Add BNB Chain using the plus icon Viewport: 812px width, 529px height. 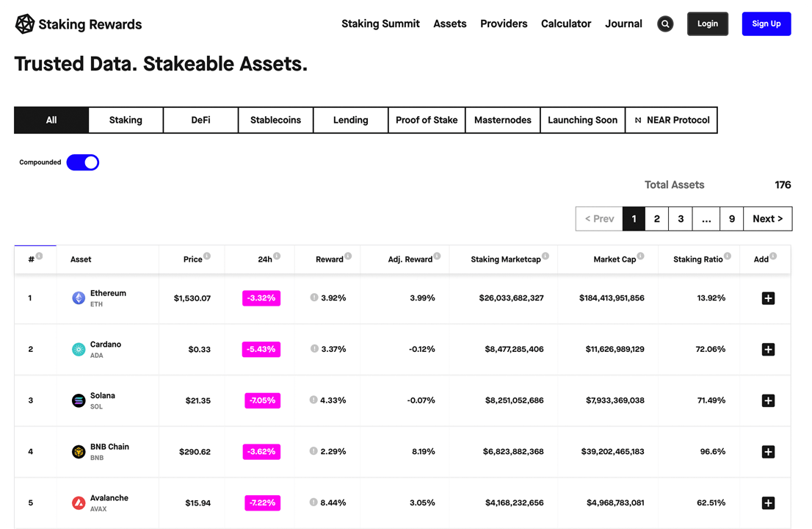tap(768, 452)
